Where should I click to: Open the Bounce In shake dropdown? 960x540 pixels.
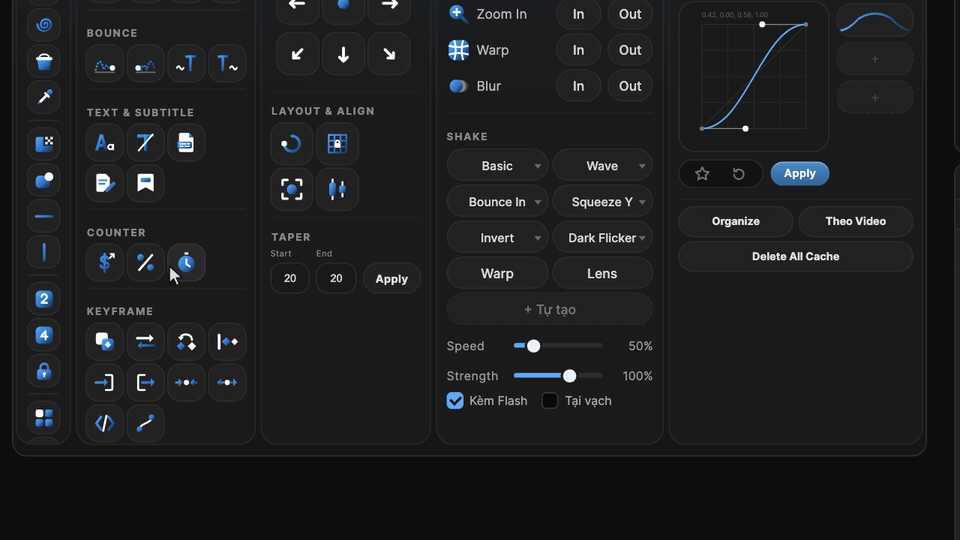[x=497, y=202]
